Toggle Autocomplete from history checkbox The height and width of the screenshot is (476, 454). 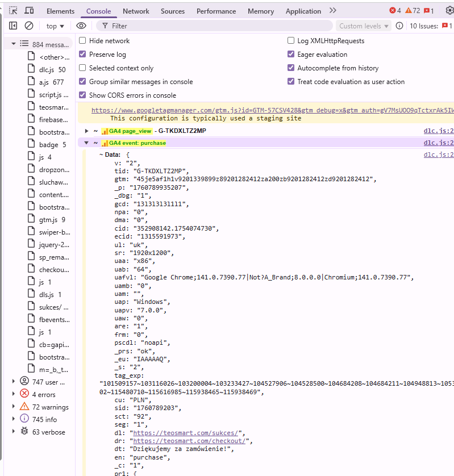pos(291,68)
